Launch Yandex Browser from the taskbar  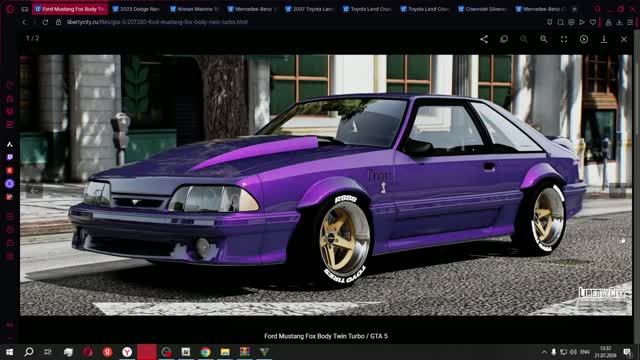(x=127, y=352)
